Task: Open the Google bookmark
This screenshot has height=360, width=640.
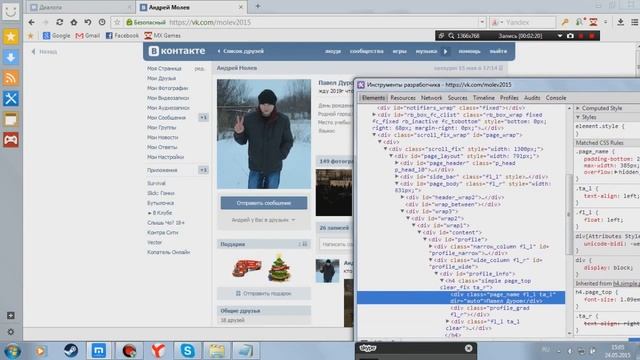Action: pyautogui.click(x=57, y=36)
